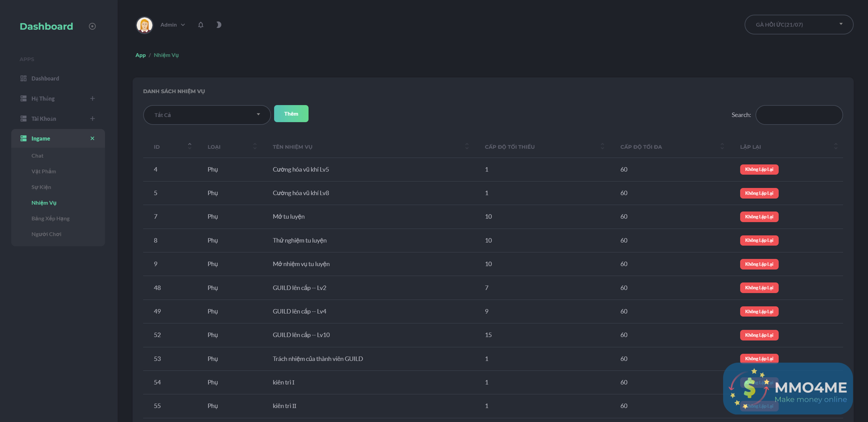The height and width of the screenshot is (422, 868).
Task: Open the Vật Phẩm submenu item
Action: click(44, 172)
